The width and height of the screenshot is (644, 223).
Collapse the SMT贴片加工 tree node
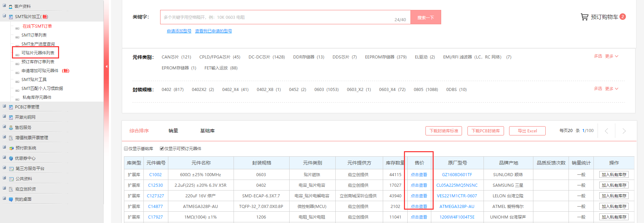tap(4, 16)
